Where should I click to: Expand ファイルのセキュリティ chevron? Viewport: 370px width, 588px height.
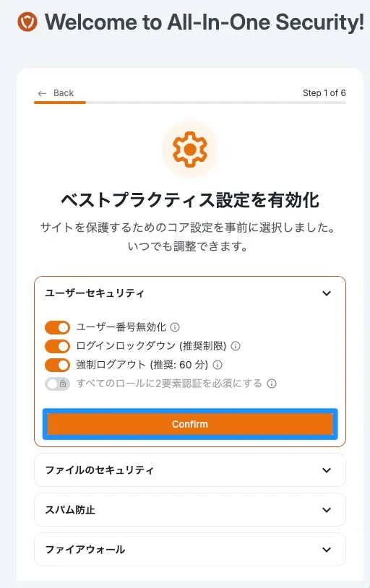point(327,470)
